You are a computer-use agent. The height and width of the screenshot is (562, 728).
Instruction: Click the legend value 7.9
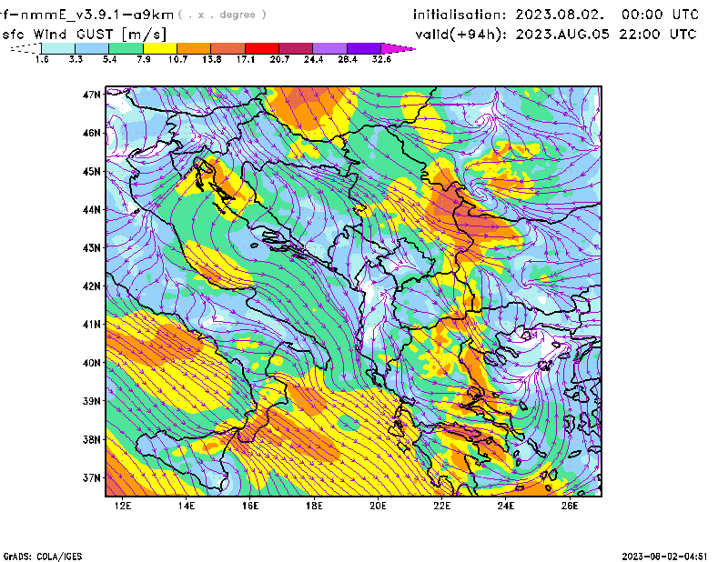(144, 59)
